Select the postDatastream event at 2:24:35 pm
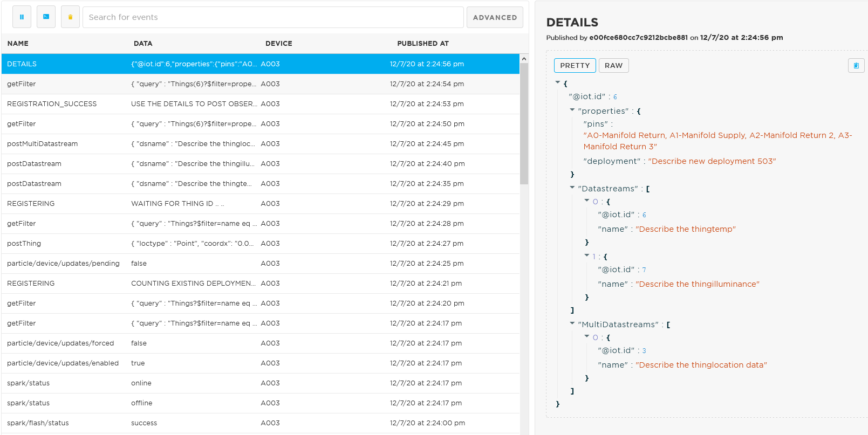 (x=261, y=184)
